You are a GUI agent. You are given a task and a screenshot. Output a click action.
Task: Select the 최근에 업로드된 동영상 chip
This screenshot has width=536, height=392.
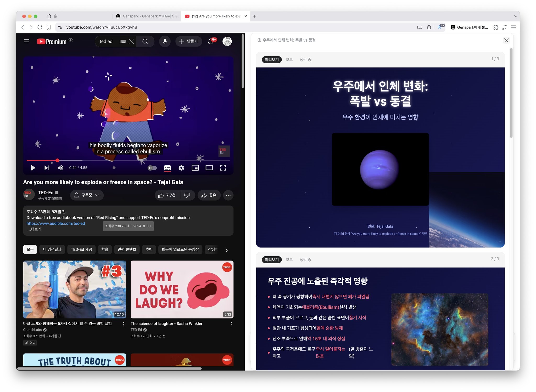[180, 249]
